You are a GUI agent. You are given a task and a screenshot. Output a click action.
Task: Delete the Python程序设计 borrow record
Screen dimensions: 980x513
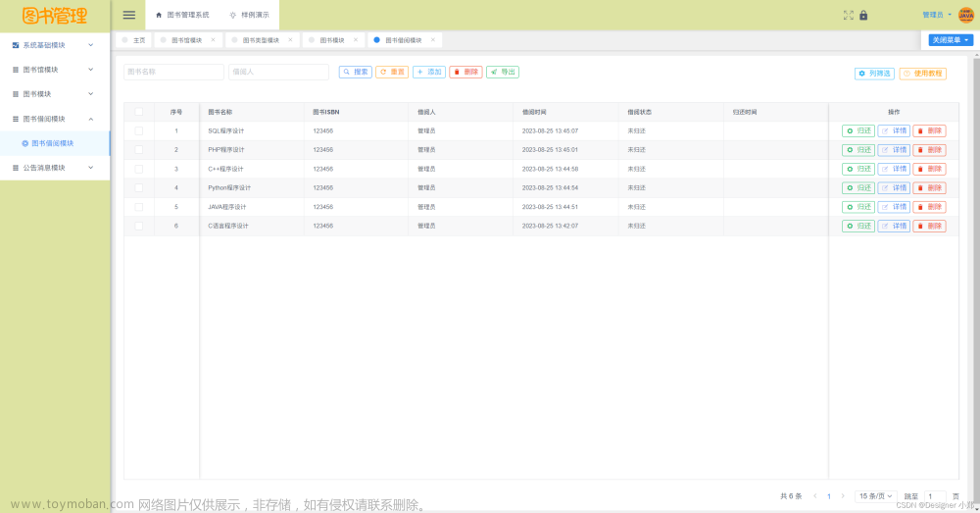929,187
